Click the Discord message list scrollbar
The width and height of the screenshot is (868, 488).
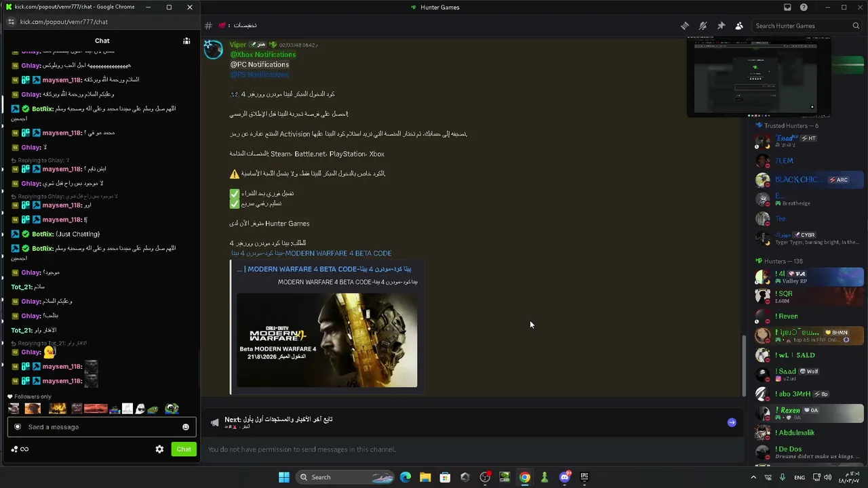point(744,365)
